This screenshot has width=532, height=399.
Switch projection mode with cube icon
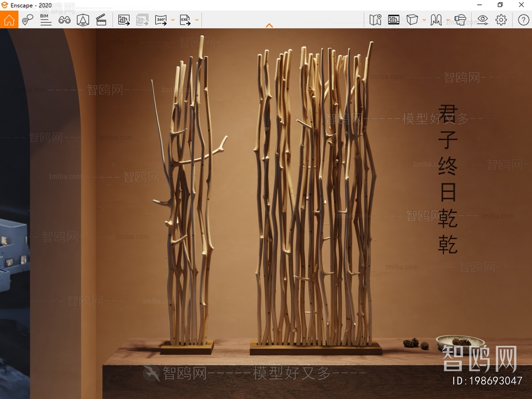click(412, 20)
